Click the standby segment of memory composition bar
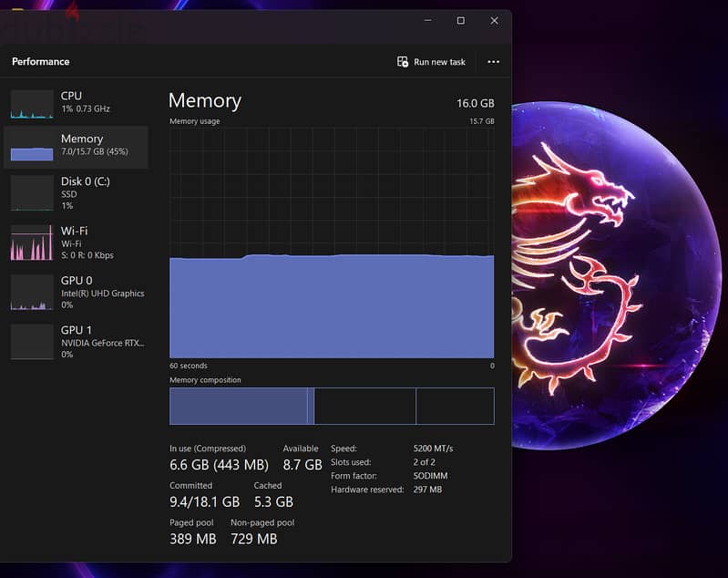Screen dimensions: 728x578 point(365,406)
